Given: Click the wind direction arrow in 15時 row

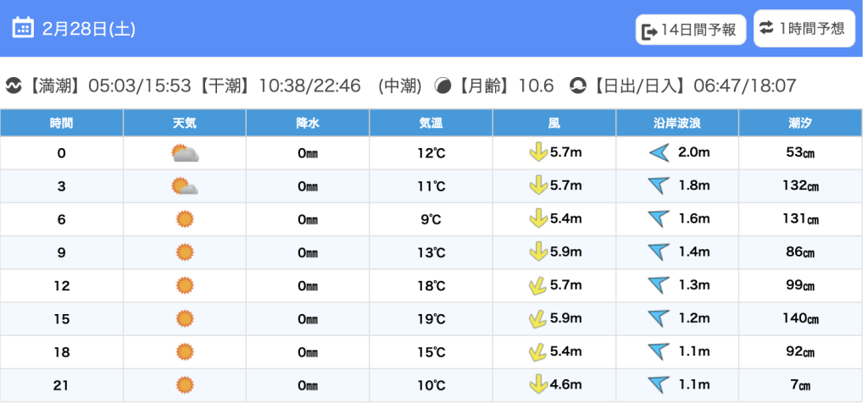Looking at the screenshot, I should (537, 318).
